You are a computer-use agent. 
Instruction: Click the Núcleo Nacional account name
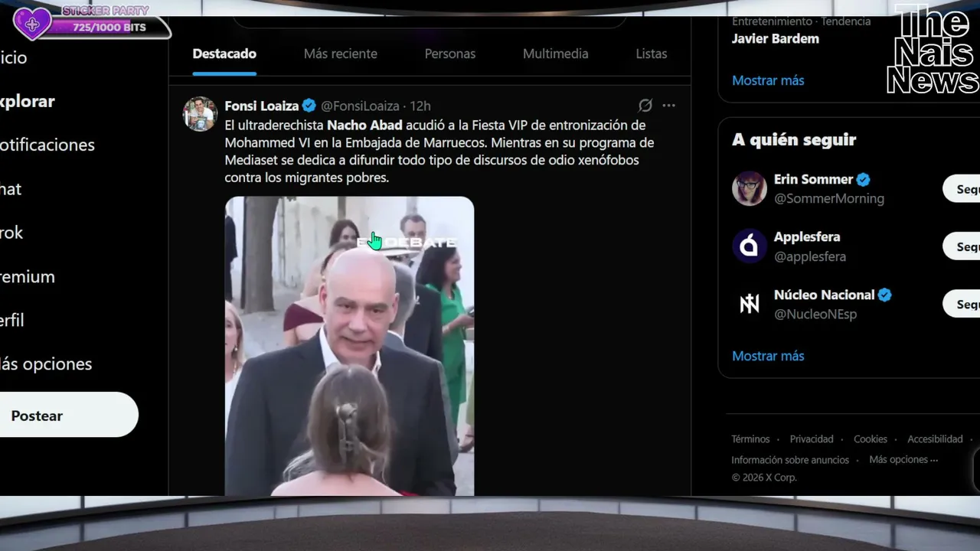point(824,295)
